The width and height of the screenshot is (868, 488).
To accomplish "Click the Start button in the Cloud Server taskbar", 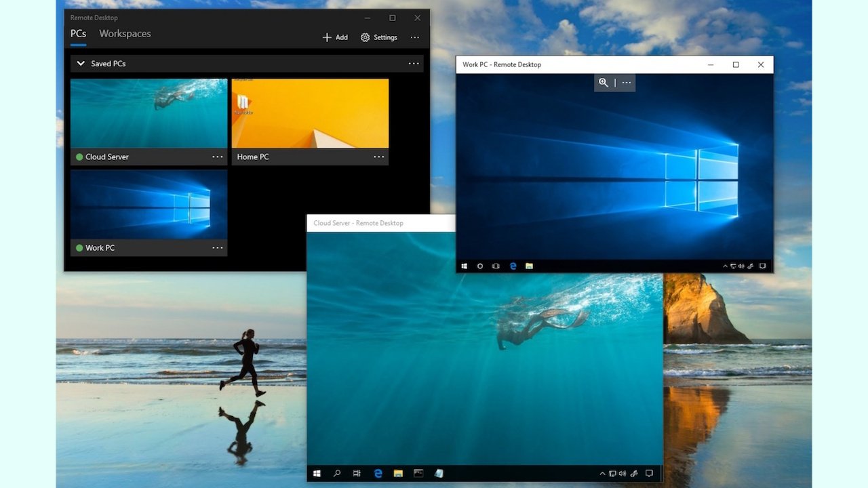I will click(317, 474).
